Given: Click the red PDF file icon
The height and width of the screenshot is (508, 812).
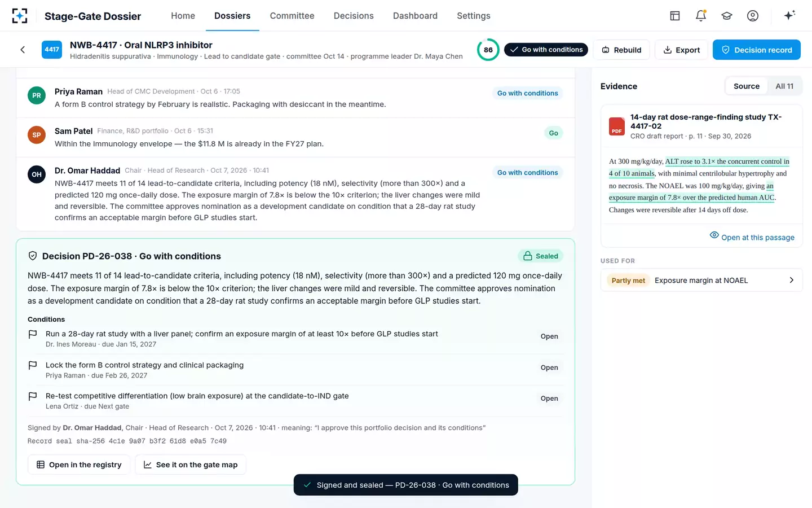Looking at the screenshot, I should coord(617,126).
